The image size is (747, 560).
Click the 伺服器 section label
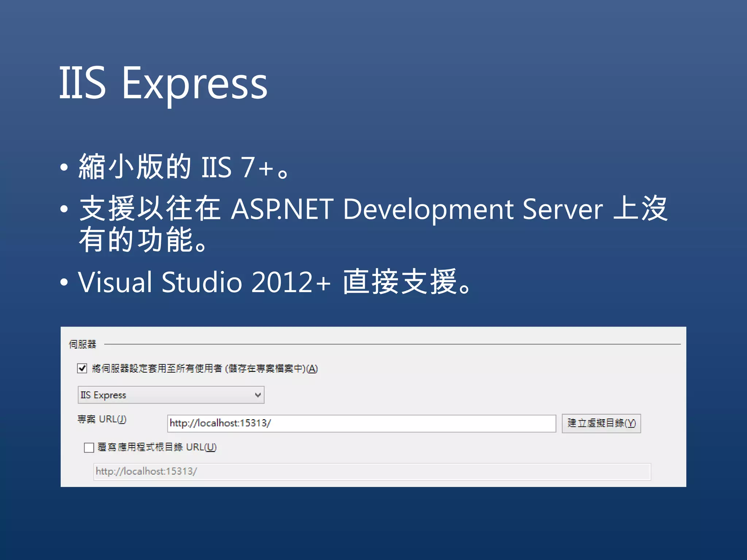[x=82, y=344]
